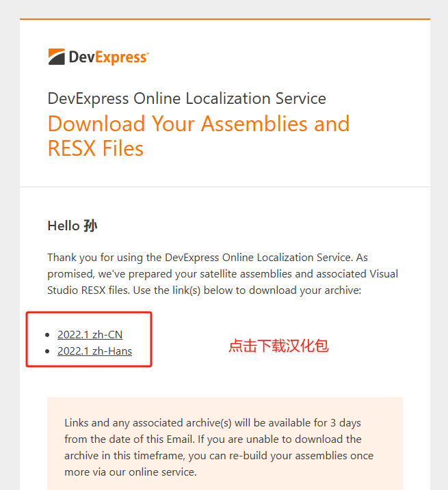This screenshot has height=490, width=448.
Task: Open the 2022.1 zh-Hans download link
Action: pyautogui.click(x=94, y=351)
